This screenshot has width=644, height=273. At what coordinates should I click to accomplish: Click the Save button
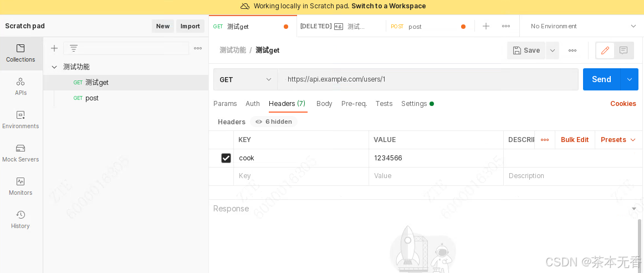[526, 50]
